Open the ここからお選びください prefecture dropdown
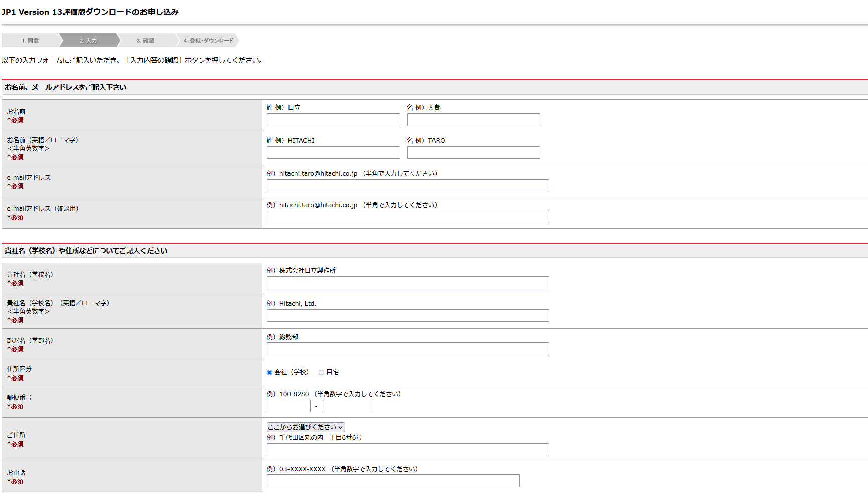 pyautogui.click(x=304, y=427)
